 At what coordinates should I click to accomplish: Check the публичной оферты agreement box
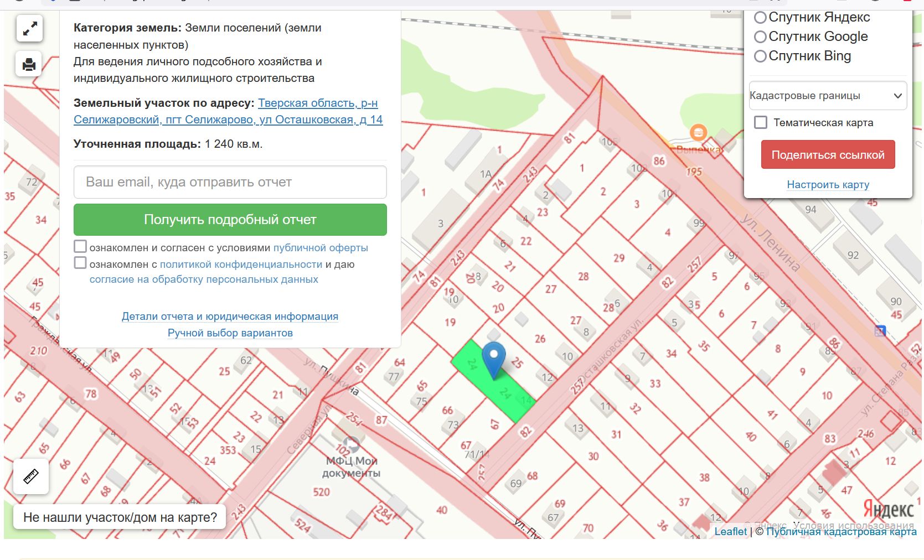coord(80,246)
